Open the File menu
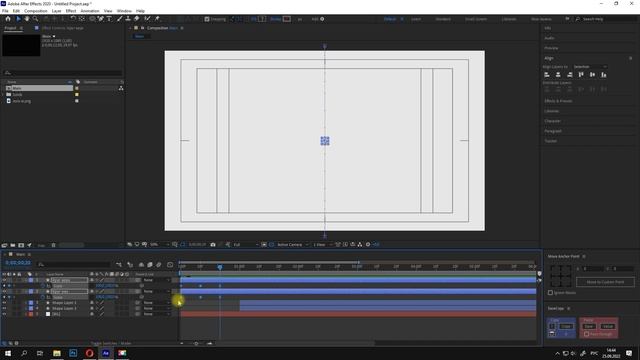Screen dimensions: 640x360 (x=5, y=11)
